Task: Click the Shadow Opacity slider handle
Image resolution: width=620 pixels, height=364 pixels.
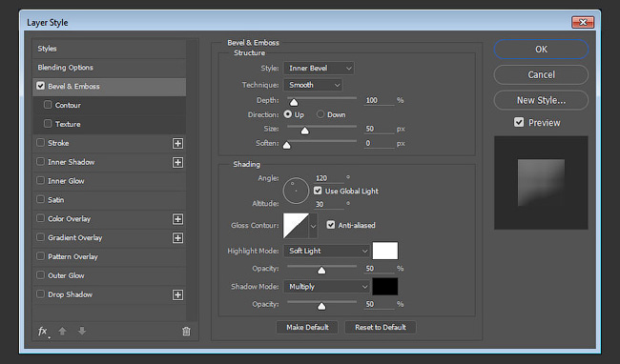Action: 321,307
